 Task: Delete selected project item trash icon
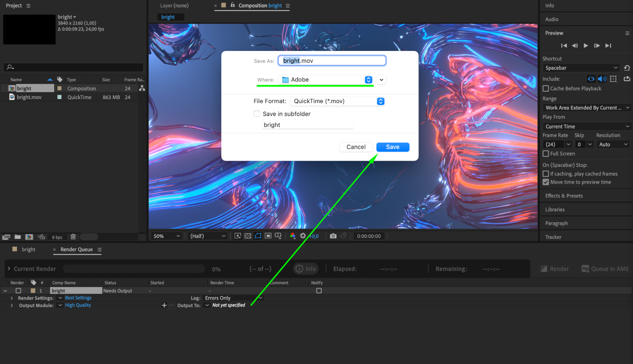coord(73,237)
